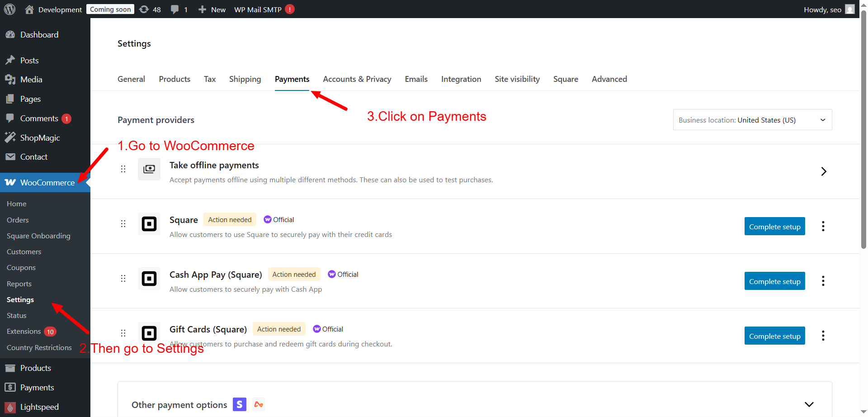Switch to the Advanced tab
Viewport: 868px width, 417px height.
[x=609, y=79]
